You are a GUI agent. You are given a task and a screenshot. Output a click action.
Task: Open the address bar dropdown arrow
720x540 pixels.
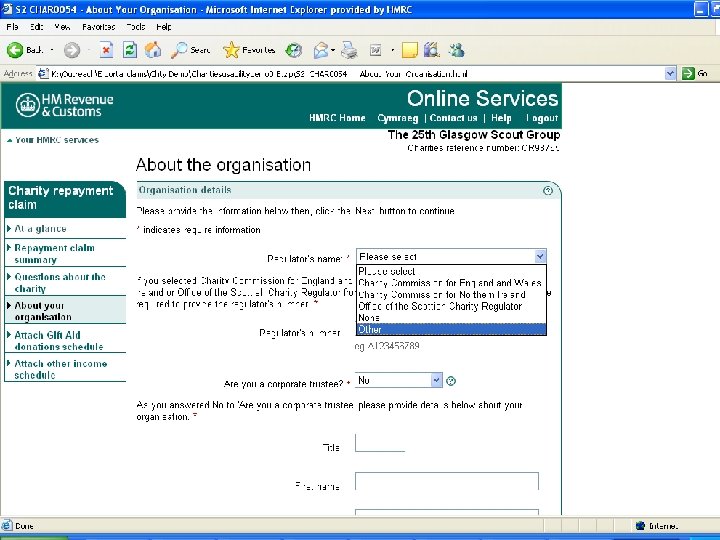(670, 73)
